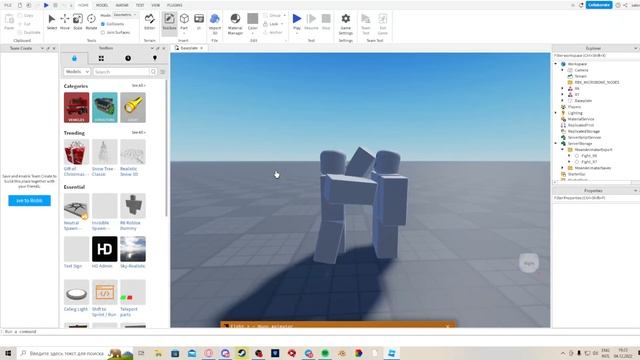The width and height of the screenshot is (640, 360).
Task: Select Terrain in Explorer
Action: (x=580, y=76)
